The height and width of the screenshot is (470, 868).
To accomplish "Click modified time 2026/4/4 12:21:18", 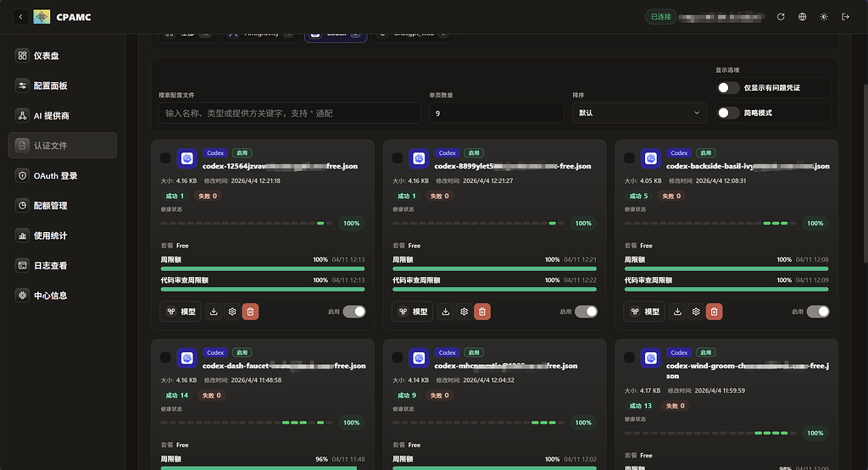I will (x=255, y=181).
